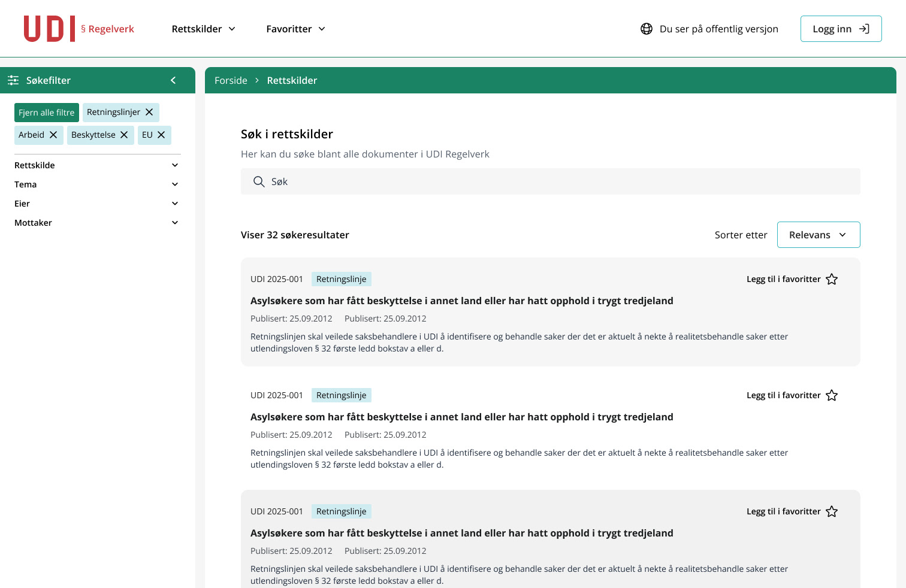This screenshot has height=588, width=906.
Task: Click the Rettskilder breadcrumb
Action: (292, 80)
